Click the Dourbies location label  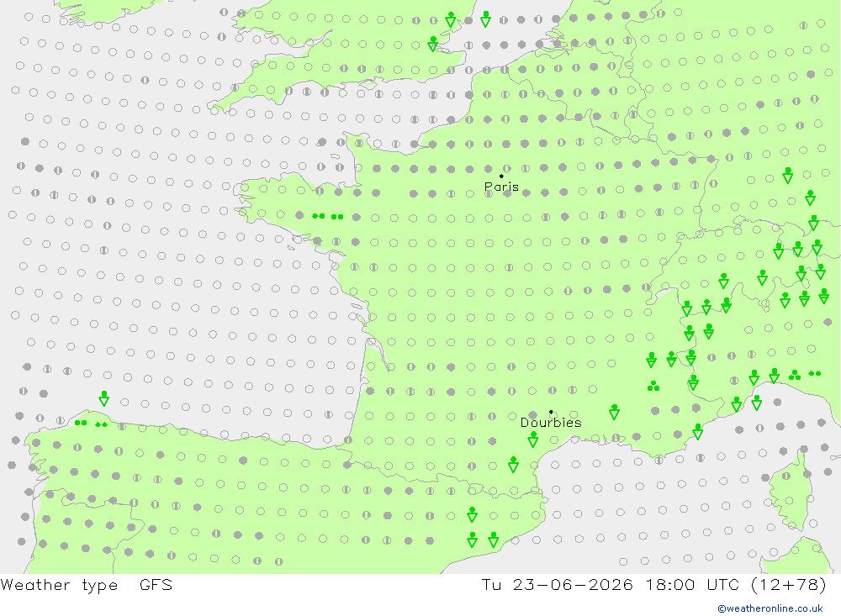coord(551,423)
